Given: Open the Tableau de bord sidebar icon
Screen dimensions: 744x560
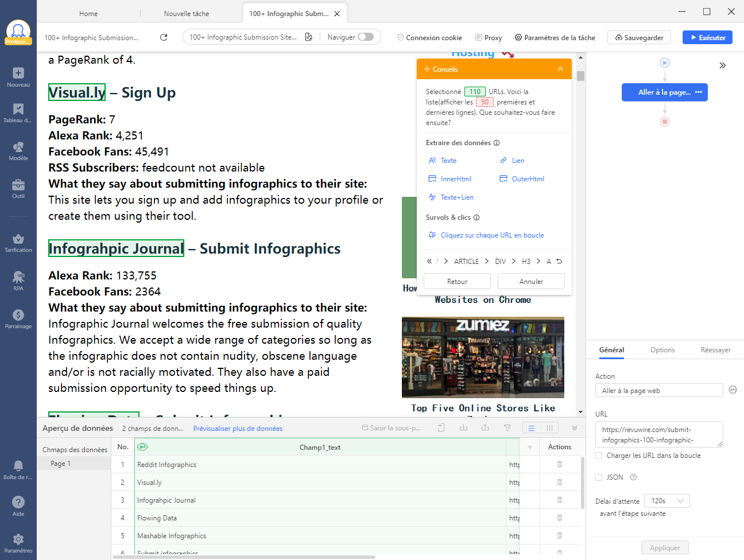Looking at the screenshot, I should point(18,113).
